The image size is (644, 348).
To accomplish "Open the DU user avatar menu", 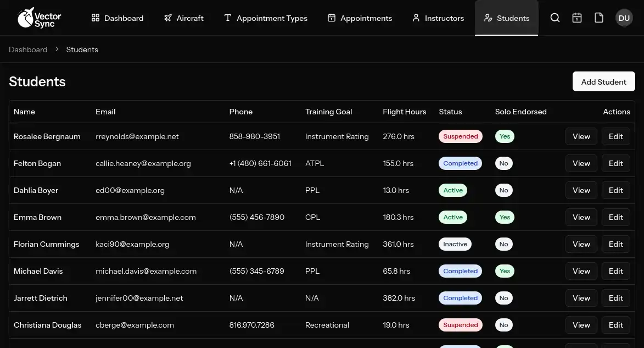I will (x=624, y=18).
